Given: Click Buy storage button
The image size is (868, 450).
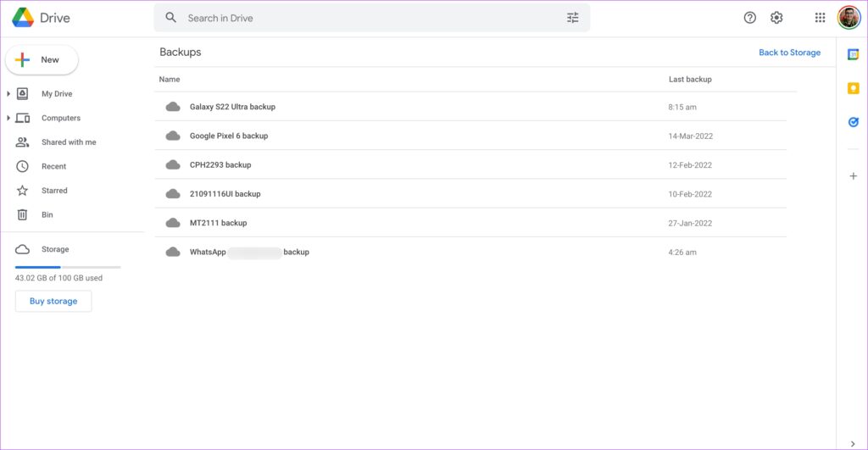Looking at the screenshot, I should click(x=53, y=301).
